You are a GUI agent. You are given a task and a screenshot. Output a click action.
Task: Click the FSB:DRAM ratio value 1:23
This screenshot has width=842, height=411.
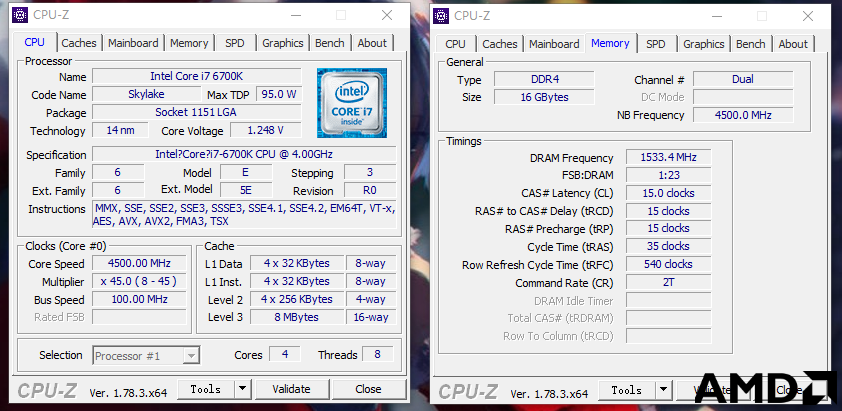[x=669, y=175]
